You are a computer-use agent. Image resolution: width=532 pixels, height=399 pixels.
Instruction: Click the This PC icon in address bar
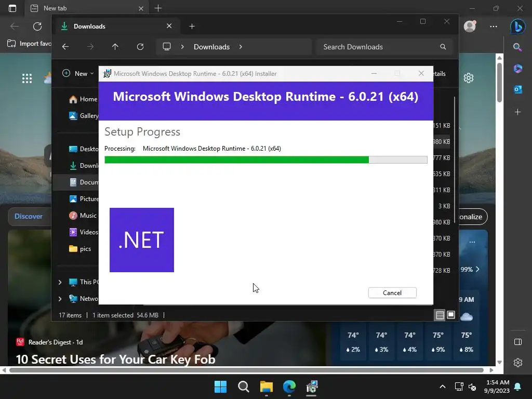(167, 47)
